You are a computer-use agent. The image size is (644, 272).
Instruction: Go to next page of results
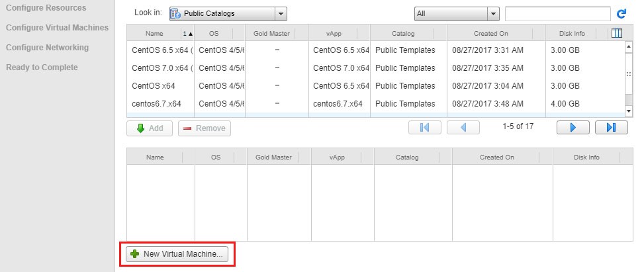[573, 128]
